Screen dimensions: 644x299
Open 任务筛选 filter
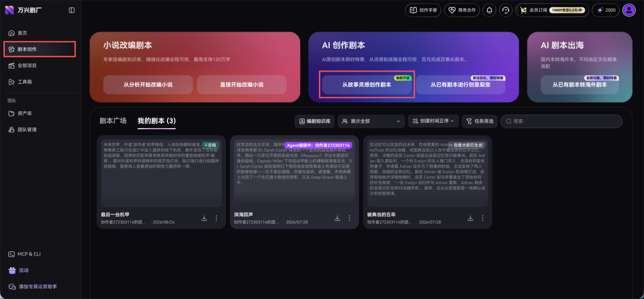coord(479,121)
